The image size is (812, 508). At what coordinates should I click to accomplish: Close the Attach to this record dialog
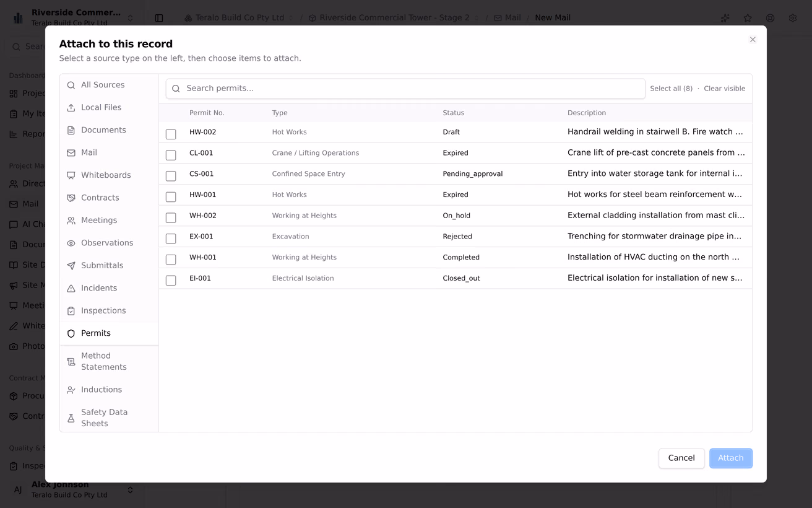click(753, 40)
